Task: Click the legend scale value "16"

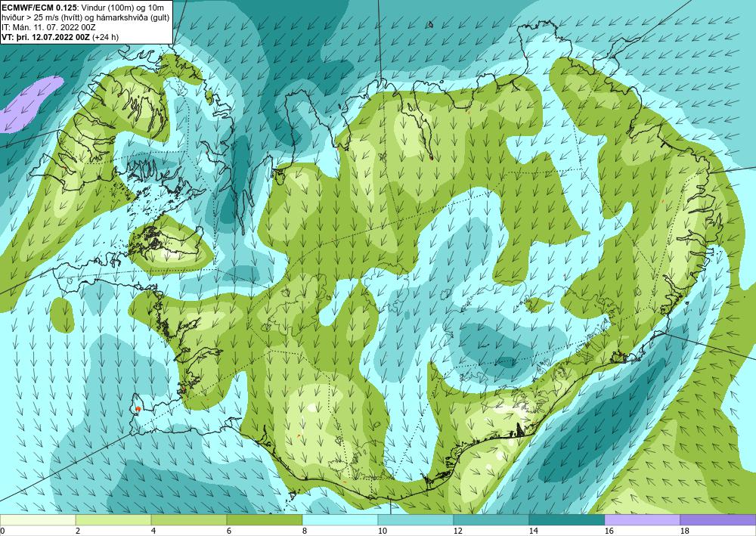Action: point(609,531)
